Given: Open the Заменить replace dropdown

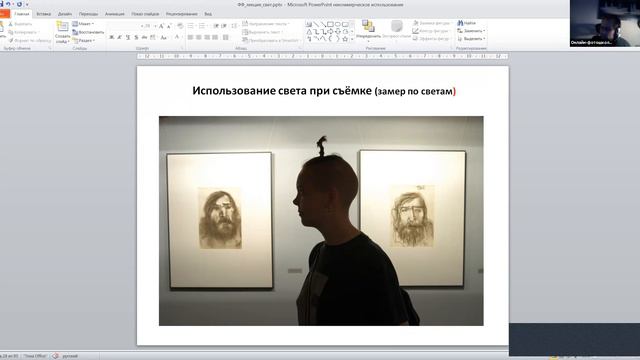Looking at the screenshot, I should tap(471, 31).
